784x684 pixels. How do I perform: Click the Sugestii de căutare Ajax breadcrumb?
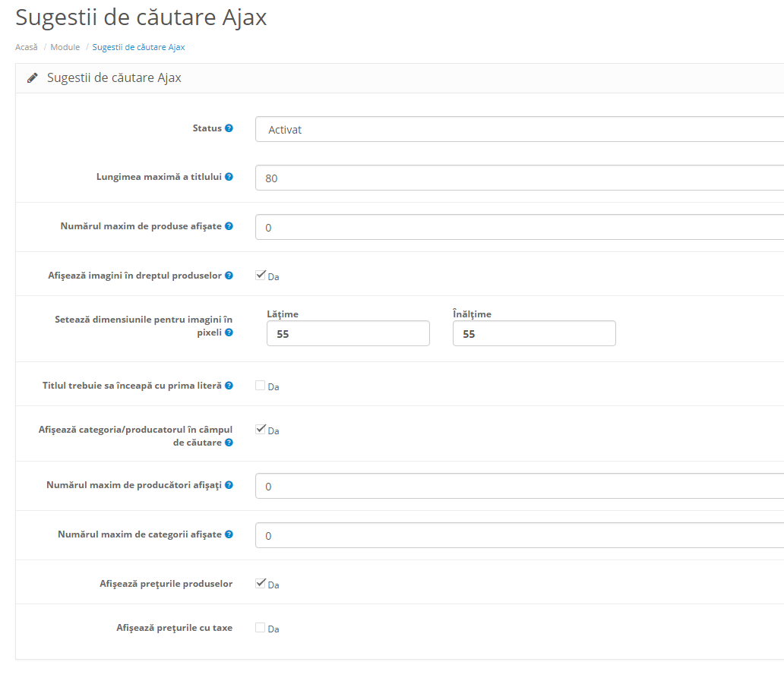click(x=137, y=47)
